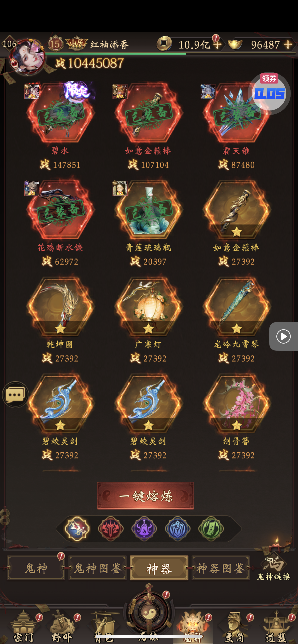This screenshot has width=298, height=644.
Task: Add more gold ingots with plus
Action: coord(288,45)
